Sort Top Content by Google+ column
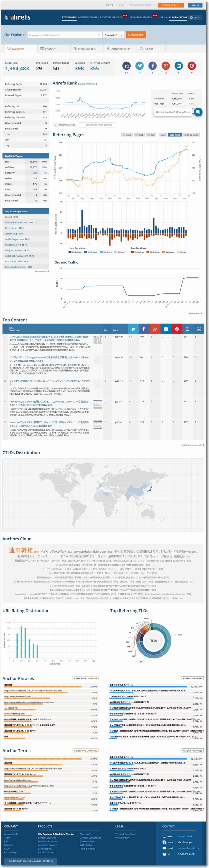The height and width of the screenshot is (868, 209). (x=155, y=329)
